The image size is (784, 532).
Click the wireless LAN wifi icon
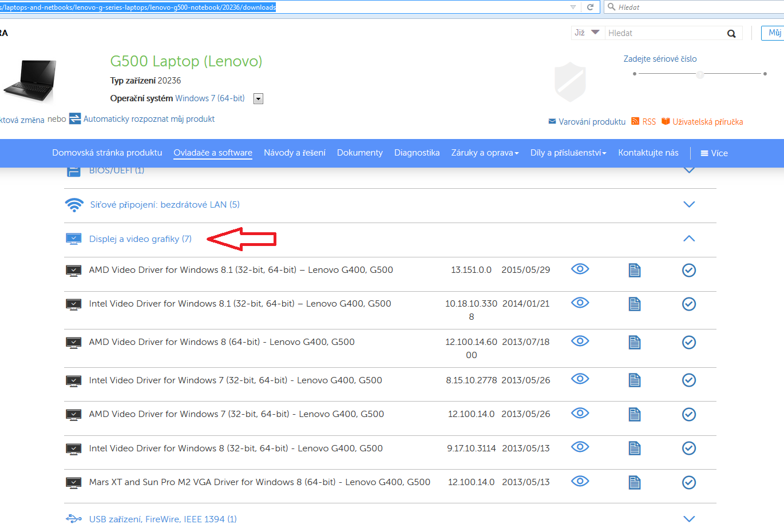point(74,205)
